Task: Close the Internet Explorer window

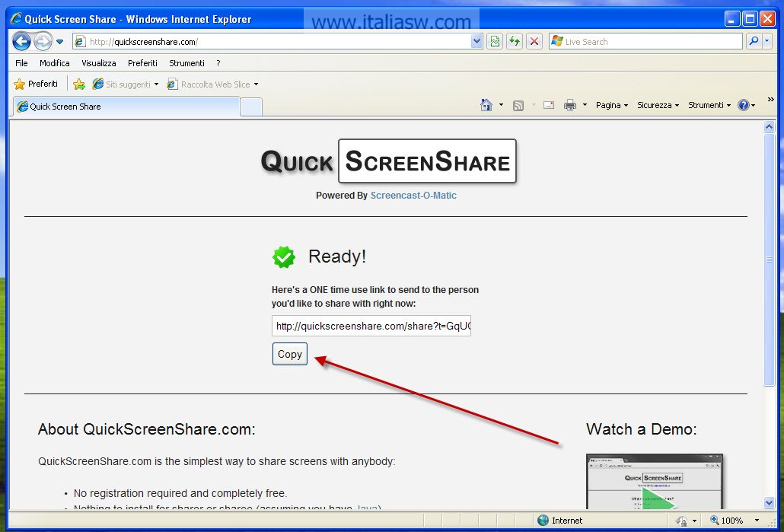Action: 767,19
